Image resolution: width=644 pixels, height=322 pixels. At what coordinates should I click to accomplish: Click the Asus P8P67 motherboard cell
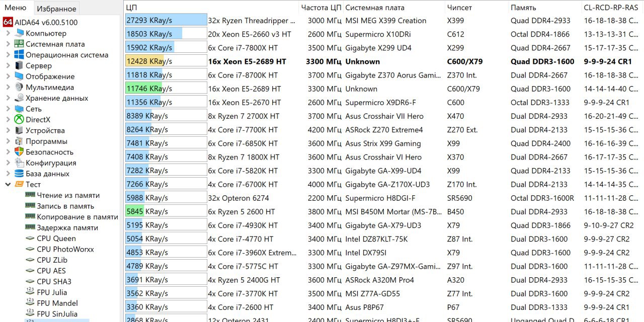pyautogui.click(x=365, y=307)
